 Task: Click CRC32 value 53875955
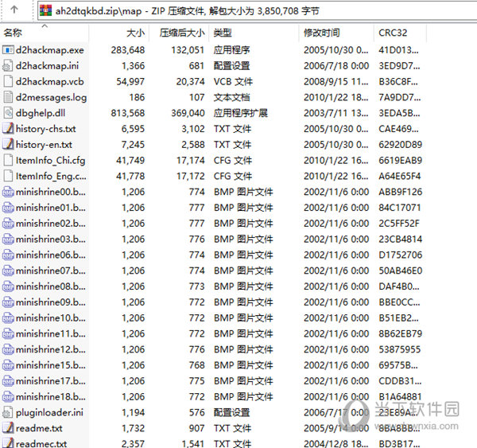tap(400, 349)
